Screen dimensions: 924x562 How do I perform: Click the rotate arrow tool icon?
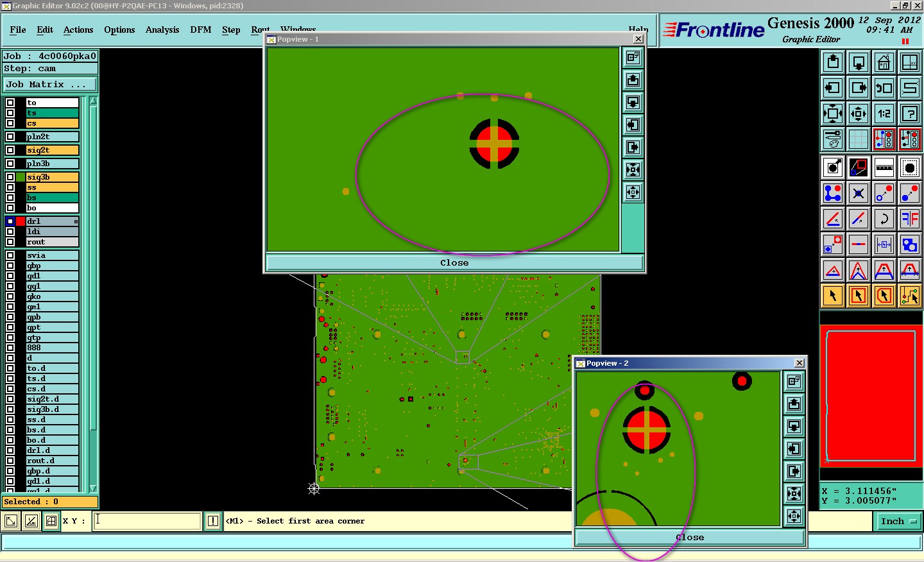point(884,219)
